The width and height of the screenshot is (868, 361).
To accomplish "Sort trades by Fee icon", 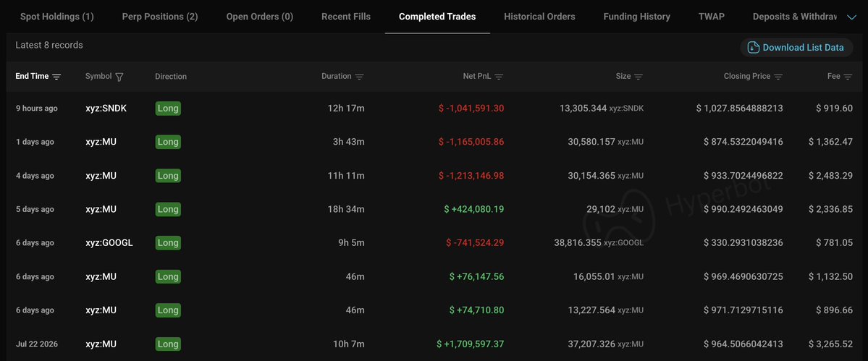I will 848,77.
